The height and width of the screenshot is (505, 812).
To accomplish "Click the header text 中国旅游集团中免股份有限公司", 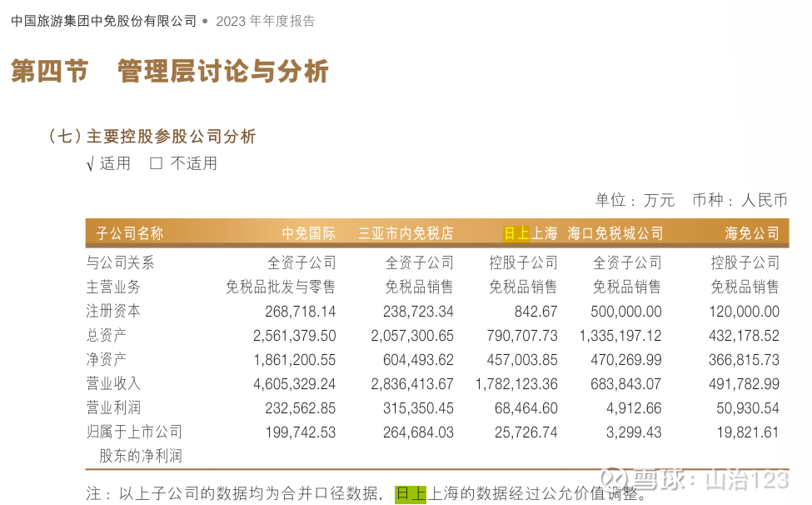I will tap(103, 21).
